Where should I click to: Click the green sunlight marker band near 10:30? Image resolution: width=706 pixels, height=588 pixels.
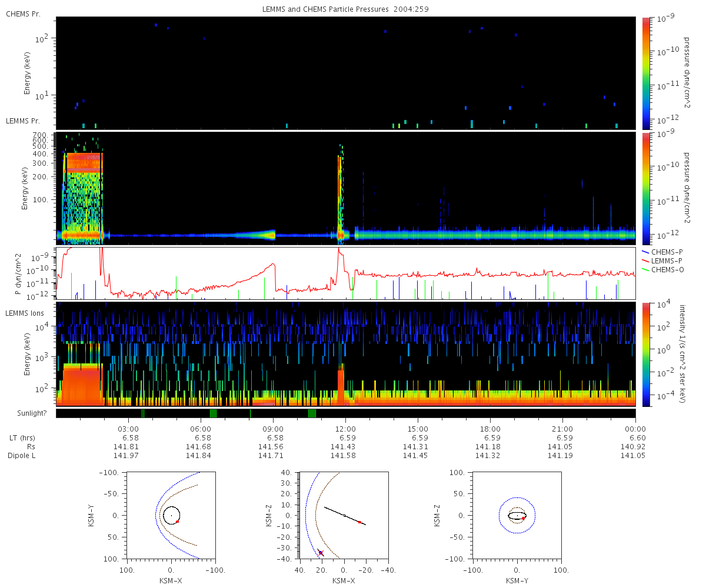[x=312, y=413]
